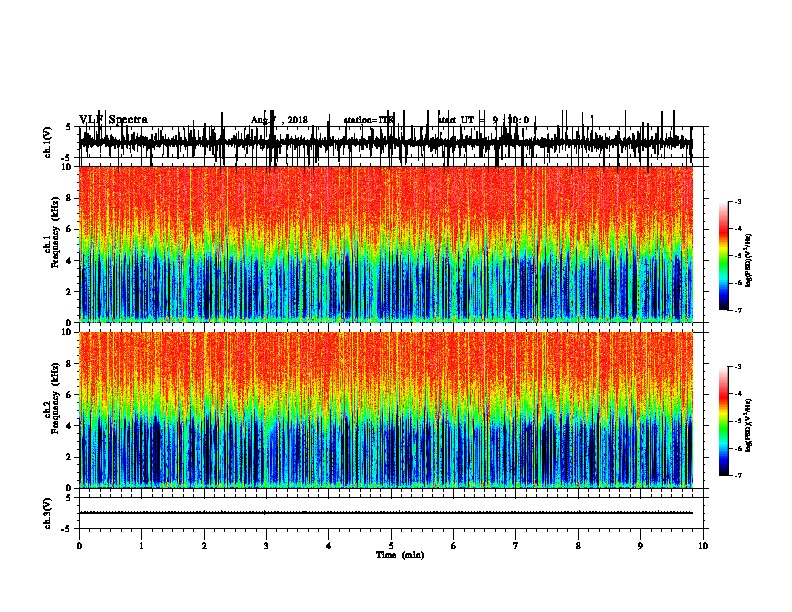Click the "start UT" time text

tap(457, 120)
